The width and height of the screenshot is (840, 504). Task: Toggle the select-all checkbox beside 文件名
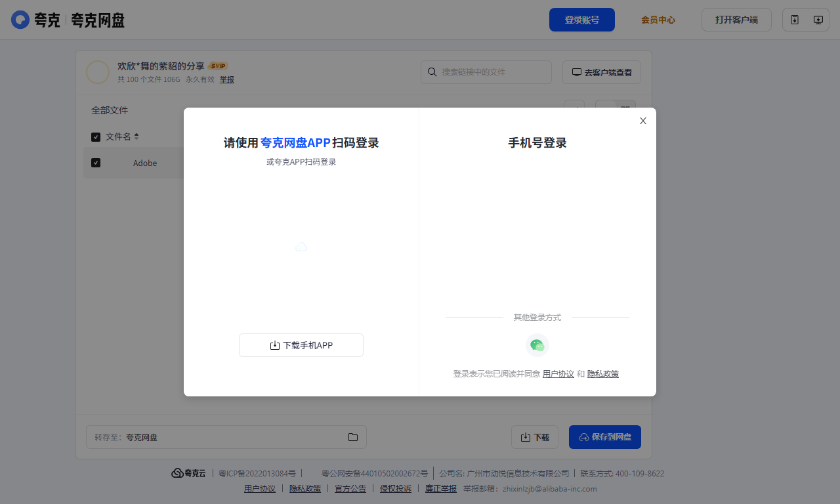[96, 136]
